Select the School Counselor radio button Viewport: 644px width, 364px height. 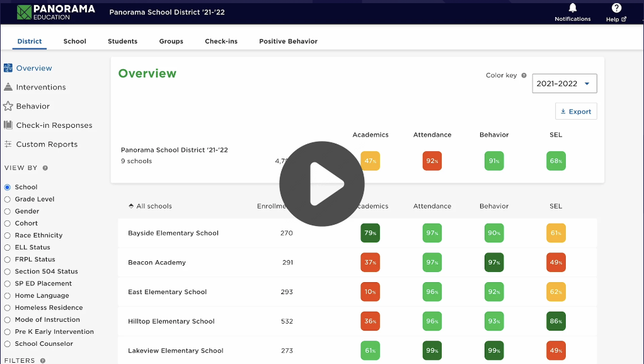(8, 344)
